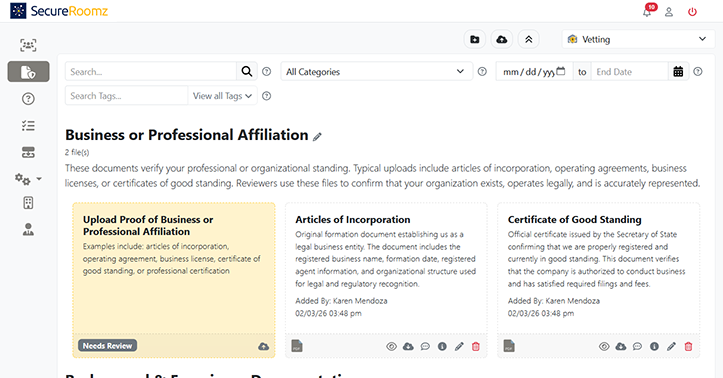The image size is (723, 378).
Task: Click the Needs Review badge
Action: coord(107,346)
